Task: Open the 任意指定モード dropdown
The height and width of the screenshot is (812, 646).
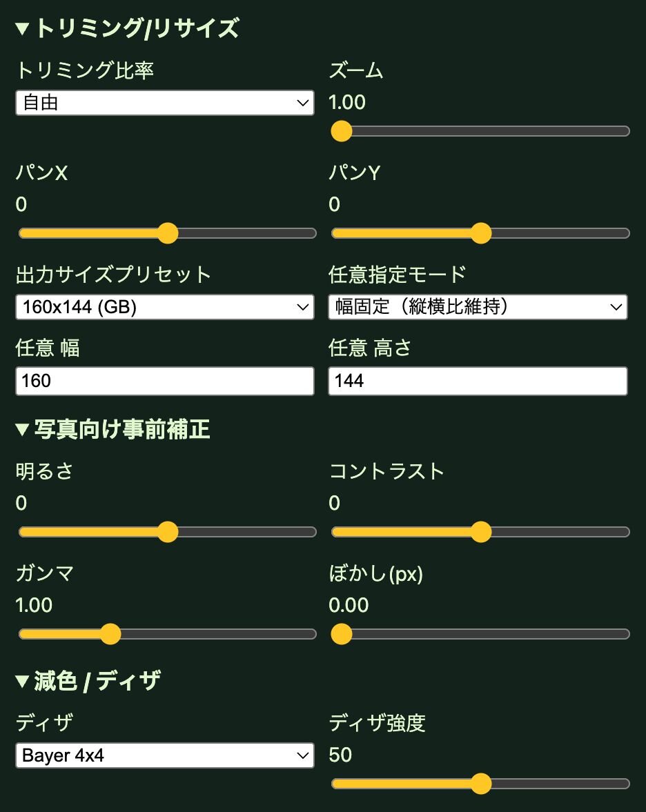Action: [478, 307]
